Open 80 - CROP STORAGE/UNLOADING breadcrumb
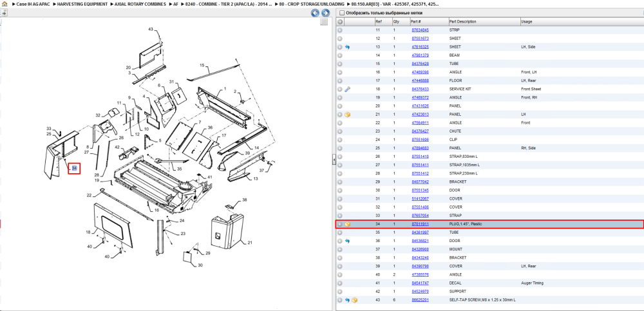The width and height of the screenshot is (644, 311). (x=312, y=4)
